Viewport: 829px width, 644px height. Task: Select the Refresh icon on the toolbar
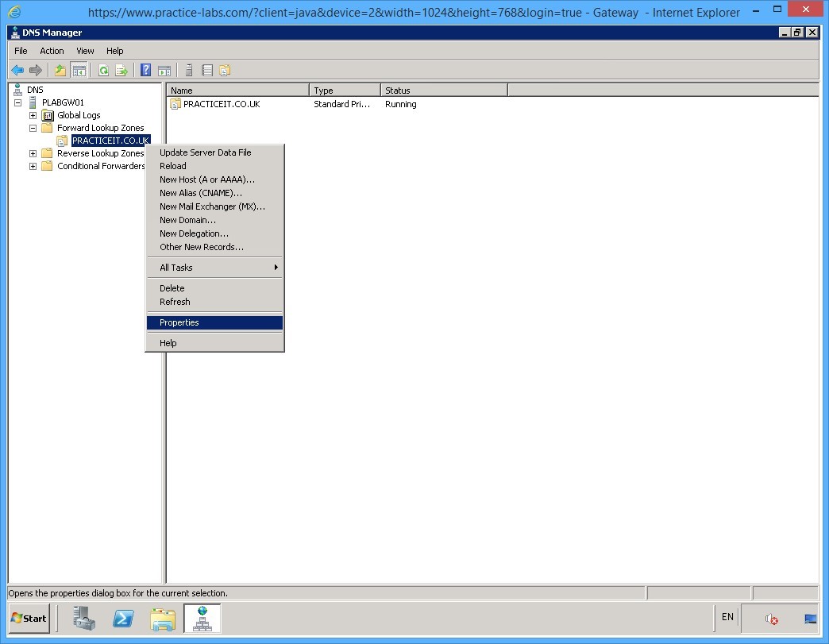[103, 70]
